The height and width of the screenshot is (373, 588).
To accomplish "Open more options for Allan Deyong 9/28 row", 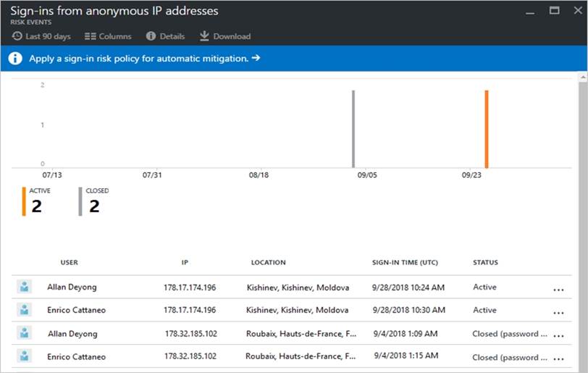I will (558, 289).
